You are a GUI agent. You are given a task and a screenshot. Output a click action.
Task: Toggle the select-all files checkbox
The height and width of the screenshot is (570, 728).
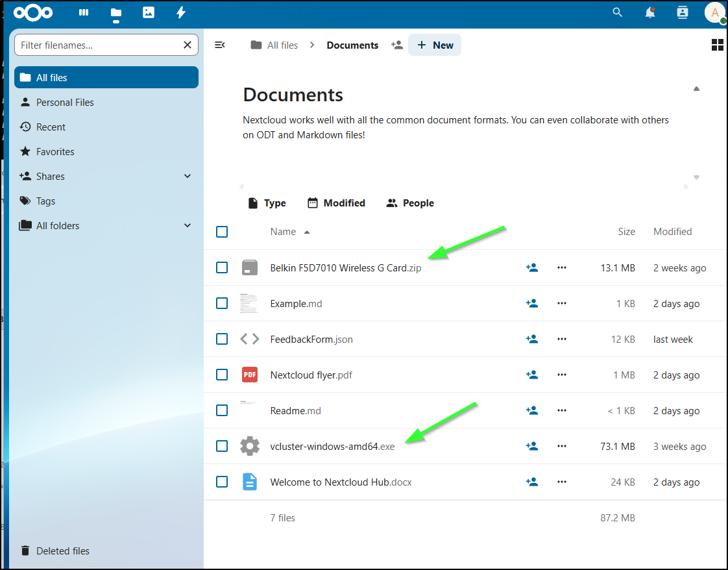pos(222,232)
